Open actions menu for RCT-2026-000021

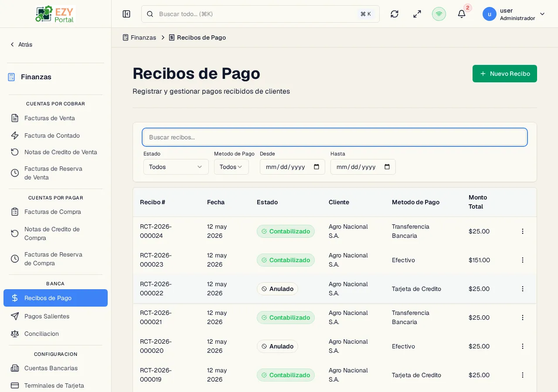coord(523,318)
